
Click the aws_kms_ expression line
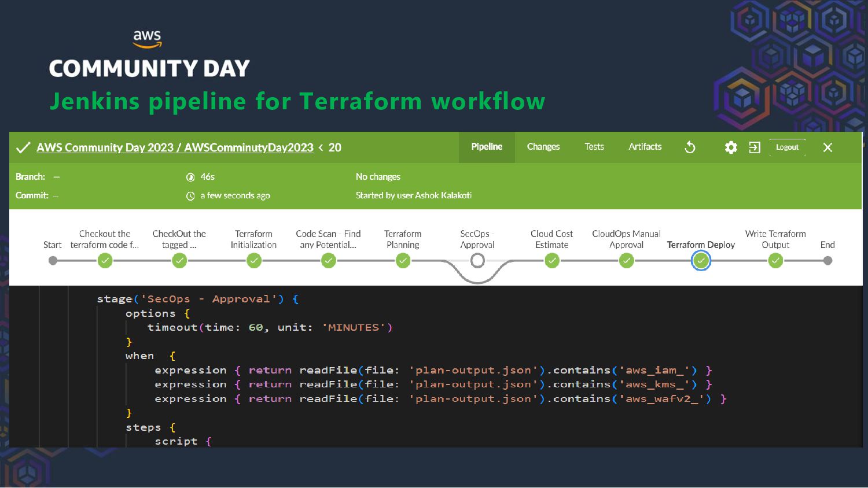point(433,384)
